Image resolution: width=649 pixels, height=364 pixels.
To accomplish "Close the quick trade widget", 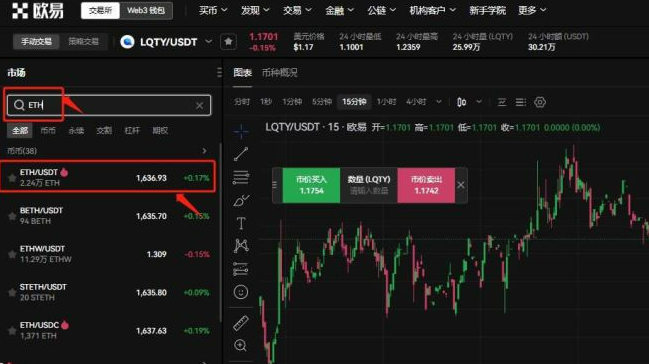I will [x=461, y=185].
